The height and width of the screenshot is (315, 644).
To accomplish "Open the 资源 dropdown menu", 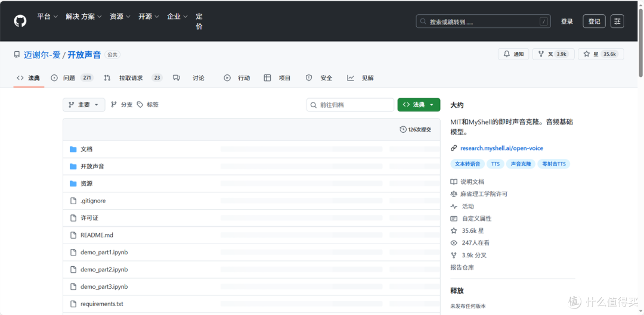I will [120, 17].
